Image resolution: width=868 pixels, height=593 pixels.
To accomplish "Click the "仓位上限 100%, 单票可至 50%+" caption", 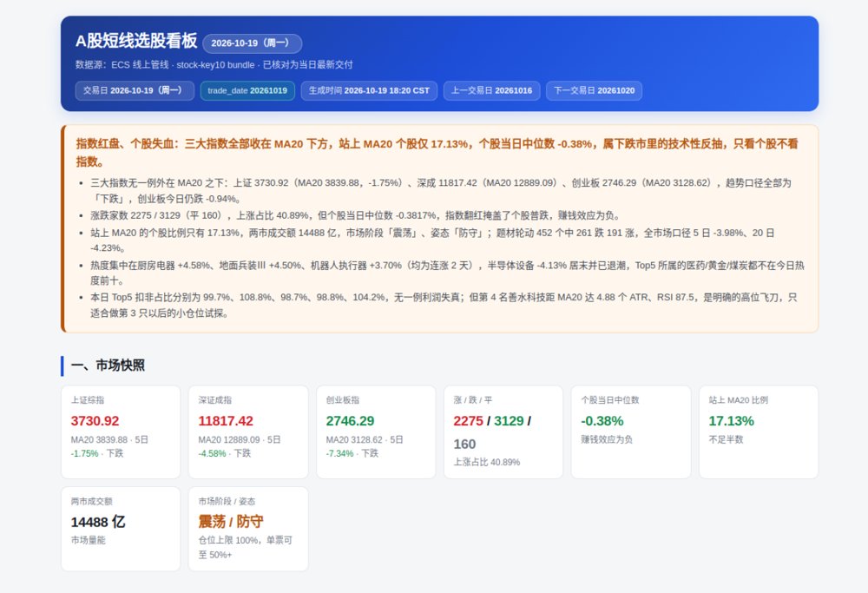I will click(246, 548).
